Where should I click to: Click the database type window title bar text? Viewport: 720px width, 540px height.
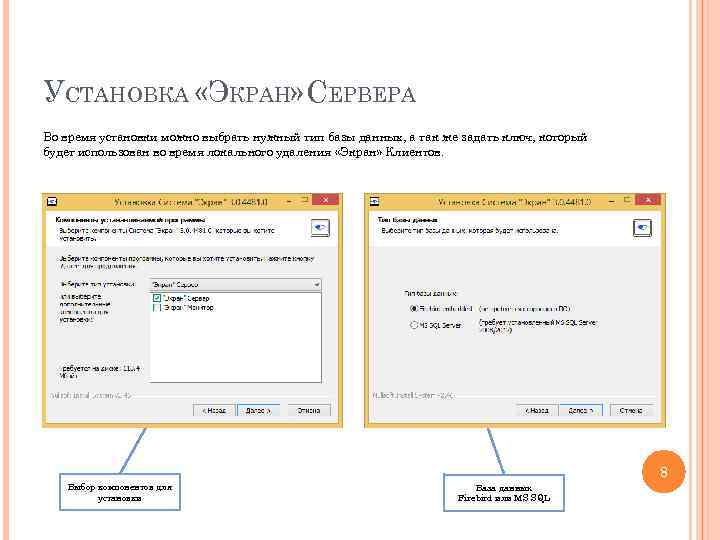(x=514, y=202)
